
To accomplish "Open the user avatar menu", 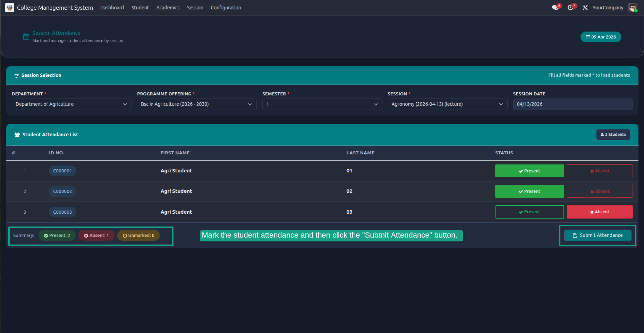I will 633,8.
